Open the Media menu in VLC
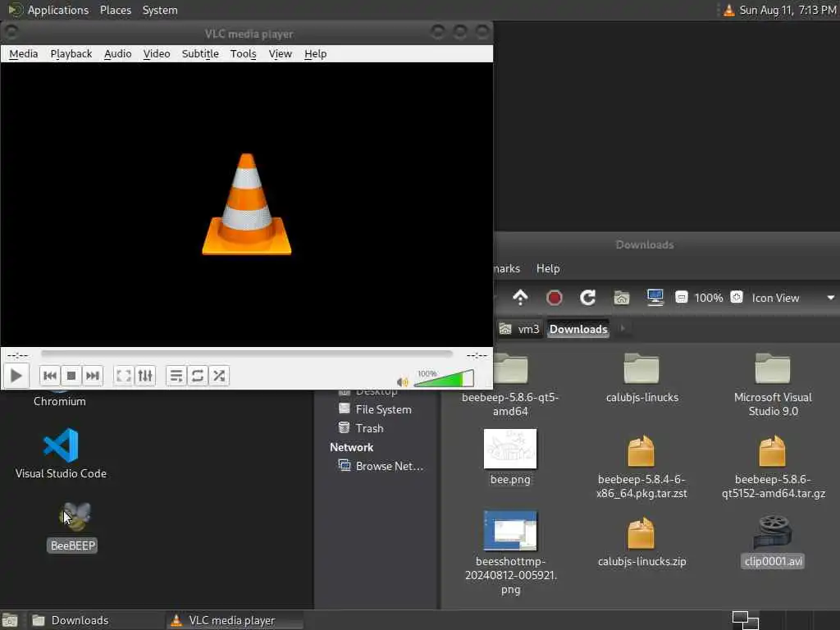Image resolution: width=840 pixels, height=630 pixels. coord(24,53)
